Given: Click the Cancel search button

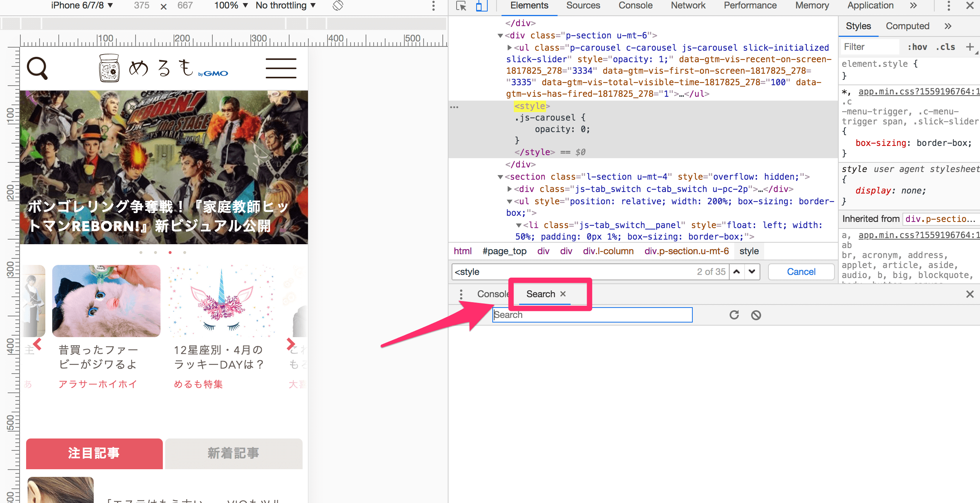Looking at the screenshot, I should [801, 271].
